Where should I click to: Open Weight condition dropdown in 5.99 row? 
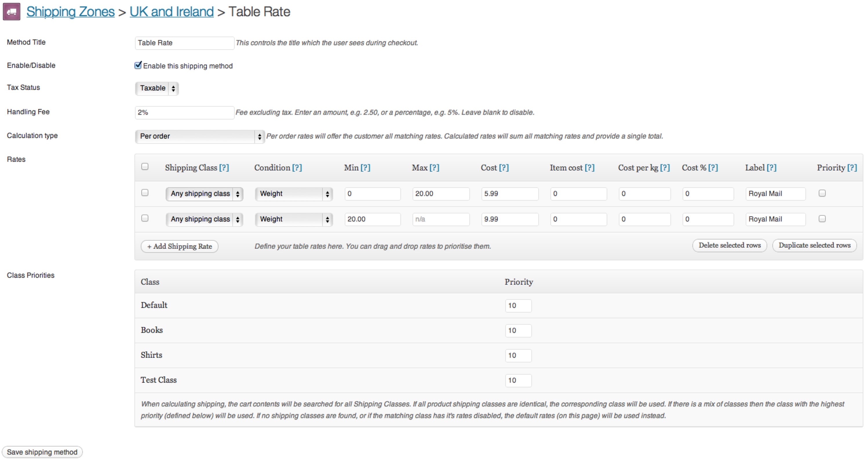[x=294, y=194]
